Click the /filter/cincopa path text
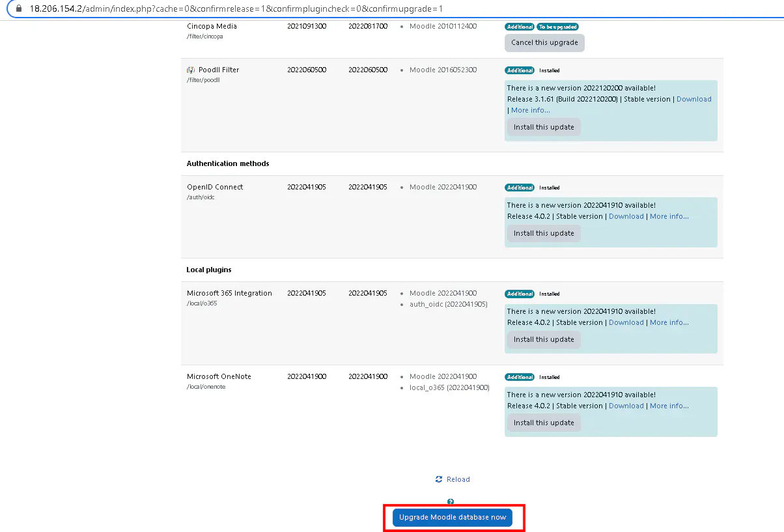 204,36
